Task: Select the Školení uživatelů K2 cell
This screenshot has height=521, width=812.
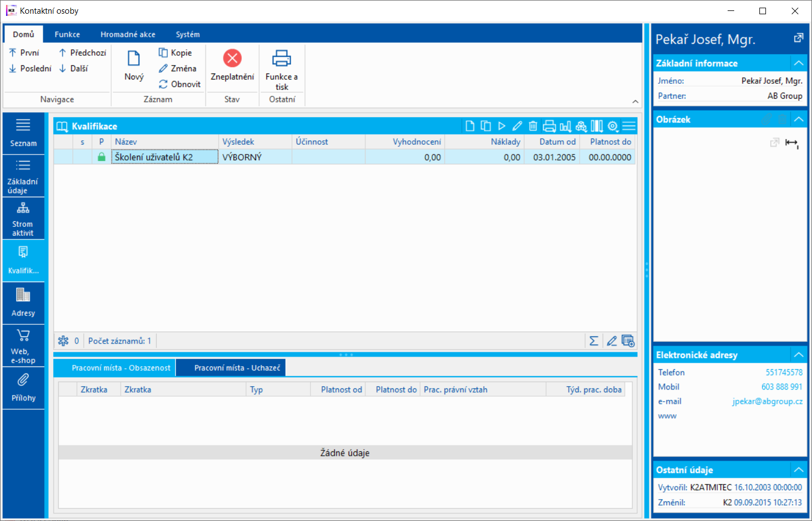Action: [164, 157]
